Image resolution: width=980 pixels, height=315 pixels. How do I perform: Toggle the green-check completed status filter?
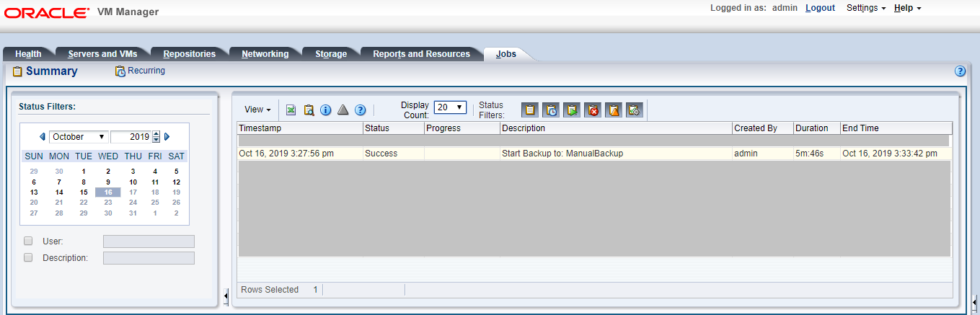click(x=635, y=110)
